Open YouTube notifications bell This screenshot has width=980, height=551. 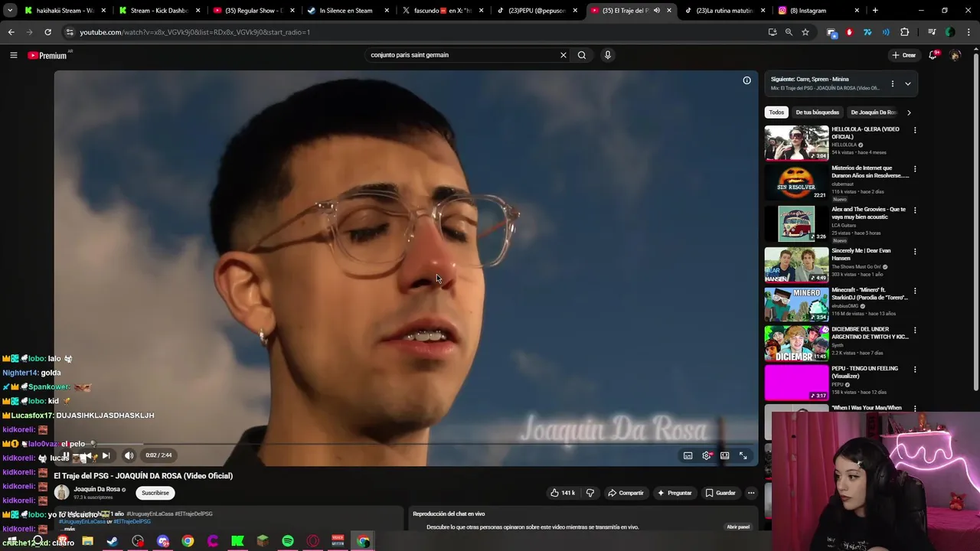click(933, 55)
